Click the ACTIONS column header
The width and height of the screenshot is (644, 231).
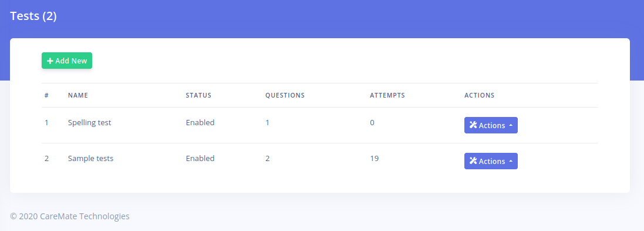[479, 95]
